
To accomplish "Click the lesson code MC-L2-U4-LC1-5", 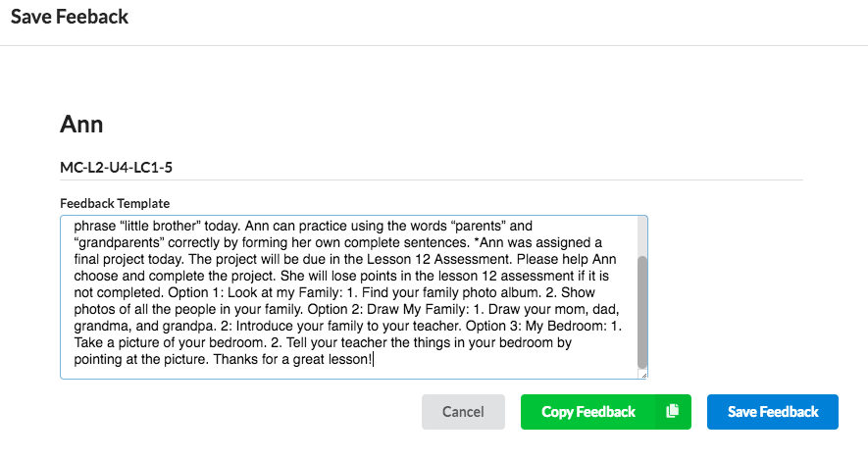I will coord(117,167).
